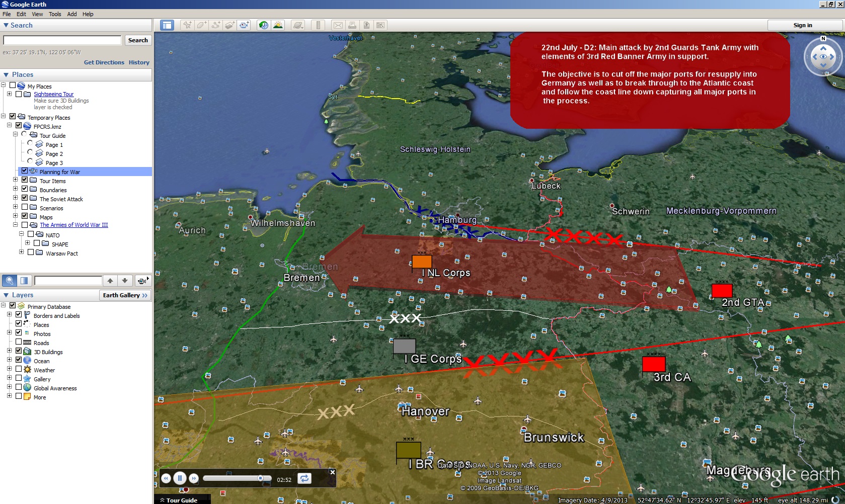Open The Armies of World War III link
This screenshot has width=845, height=504.
(74, 225)
